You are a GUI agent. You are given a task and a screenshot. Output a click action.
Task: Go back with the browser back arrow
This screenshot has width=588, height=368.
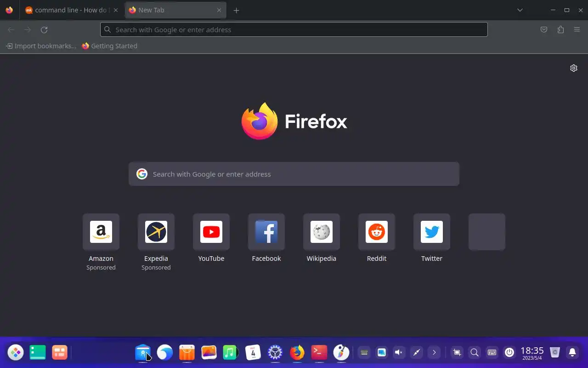tap(11, 29)
